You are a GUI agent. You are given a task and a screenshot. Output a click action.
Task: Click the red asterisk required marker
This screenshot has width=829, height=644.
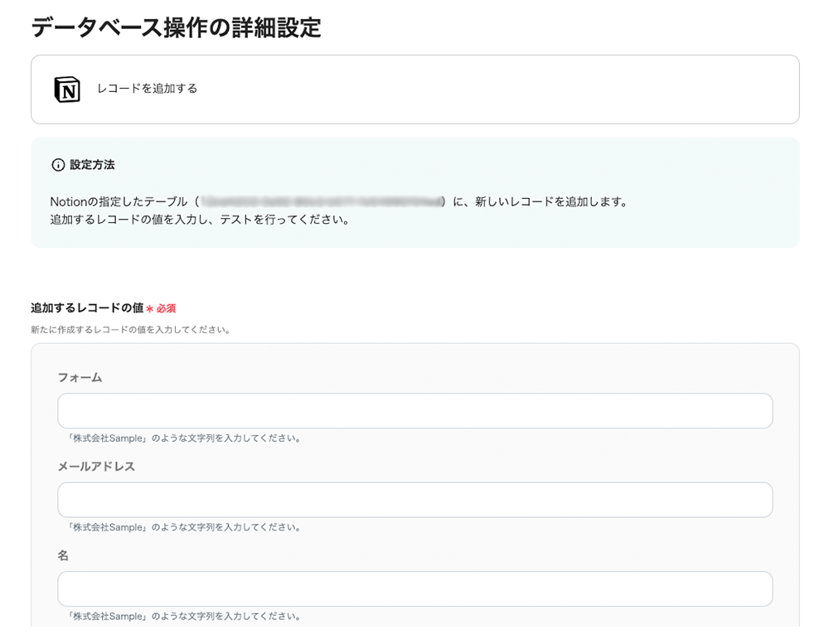point(149,308)
